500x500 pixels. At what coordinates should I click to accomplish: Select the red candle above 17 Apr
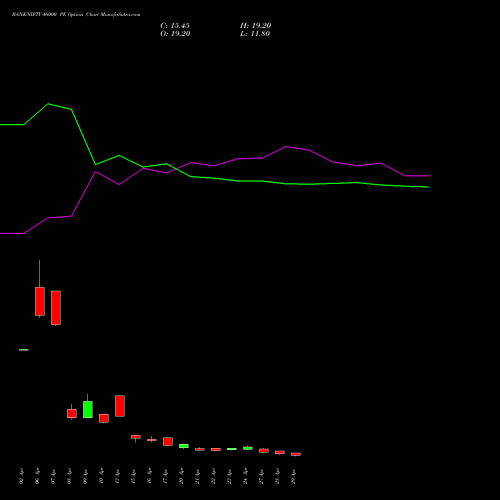(168, 441)
